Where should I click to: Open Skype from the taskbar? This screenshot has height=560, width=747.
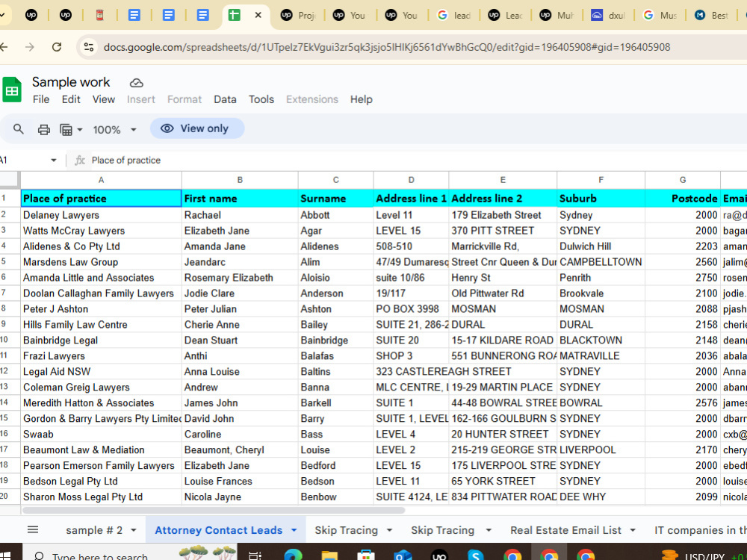pyautogui.click(x=476, y=556)
